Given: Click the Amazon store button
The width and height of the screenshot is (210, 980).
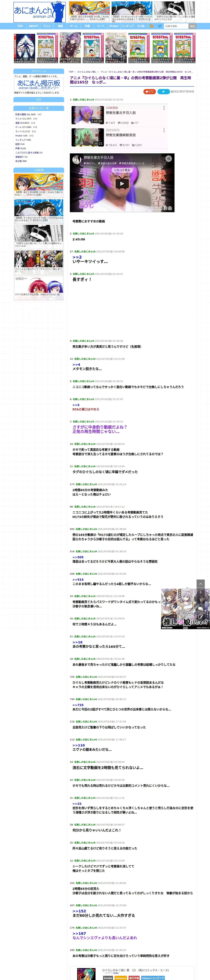Looking at the screenshot, I should tap(121, 978).
